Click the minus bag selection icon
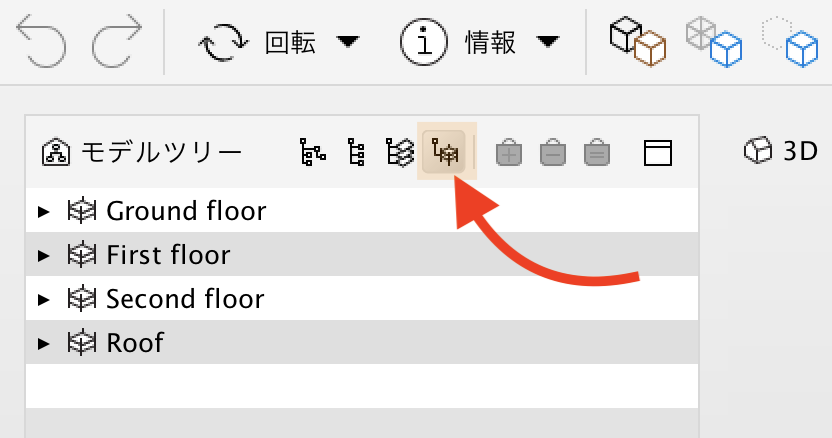The height and width of the screenshot is (438, 832). (553, 153)
